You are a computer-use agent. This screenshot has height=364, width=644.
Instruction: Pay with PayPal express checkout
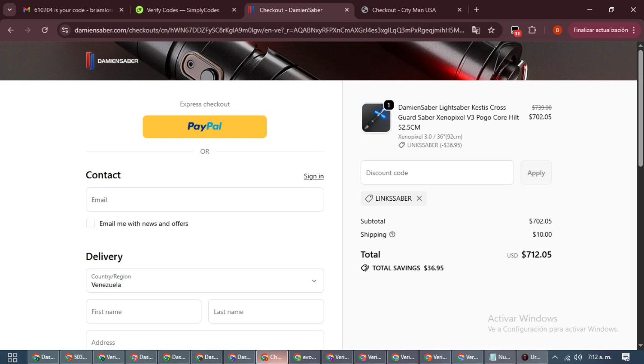[x=204, y=126]
